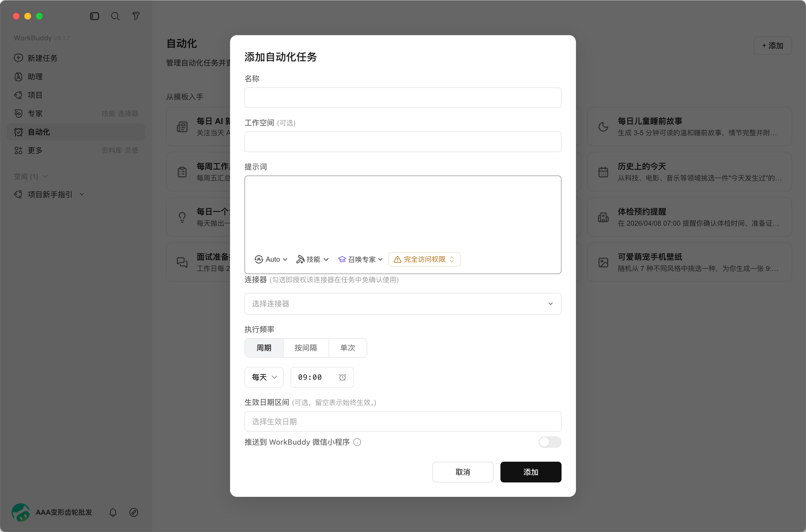Viewport: 806px width, 532px height.
Task: Expand the 每天 frequency dropdown
Action: 264,377
